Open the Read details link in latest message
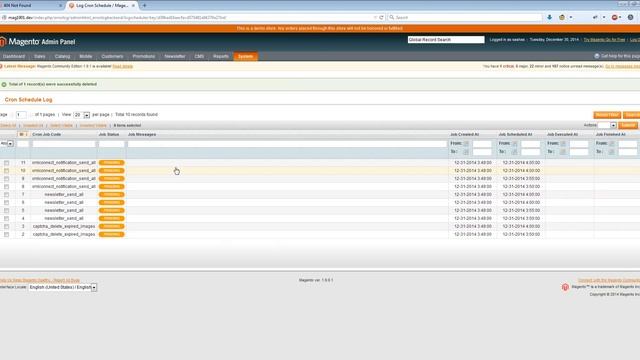This screenshot has width=640, height=360. (x=122, y=66)
